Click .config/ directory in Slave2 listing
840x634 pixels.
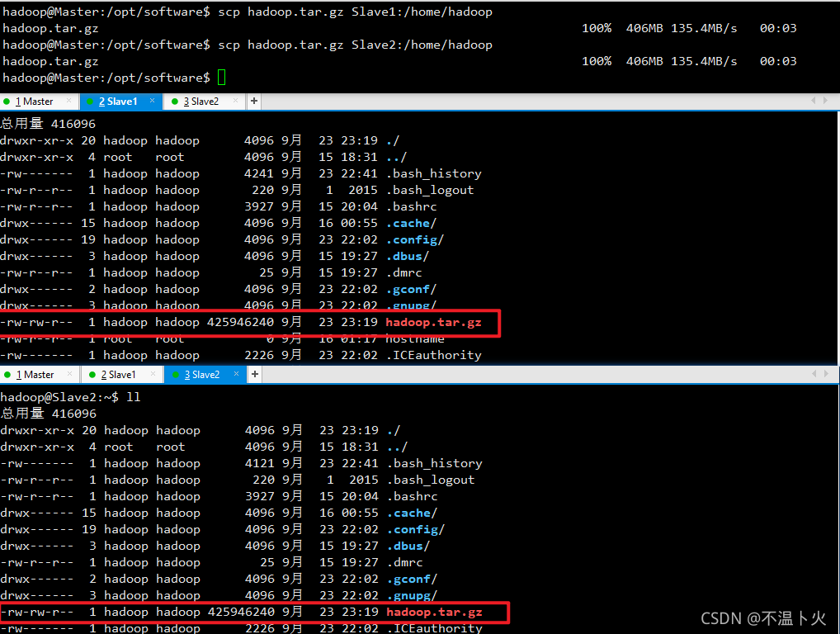pos(416,529)
